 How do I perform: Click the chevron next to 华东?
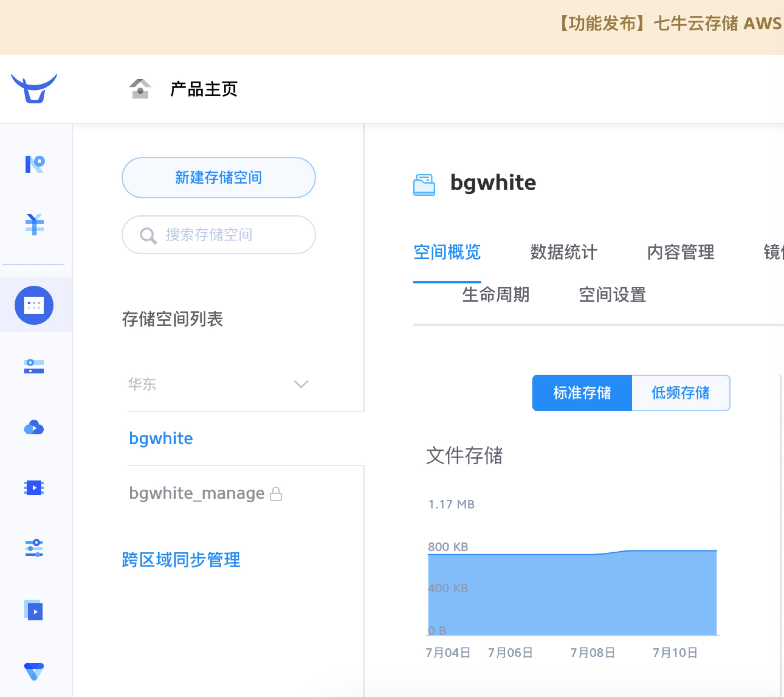point(301,384)
